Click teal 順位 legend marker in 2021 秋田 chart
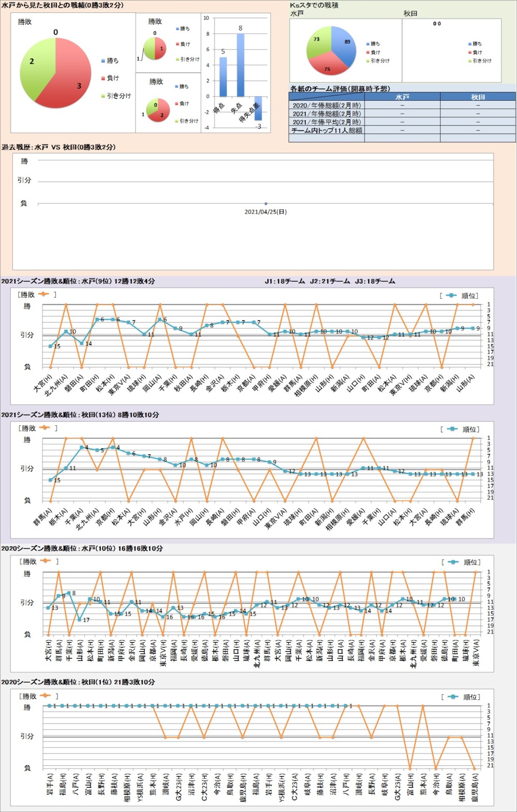The height and width of the screenshot is (812, 517). (x=452, y=429)
